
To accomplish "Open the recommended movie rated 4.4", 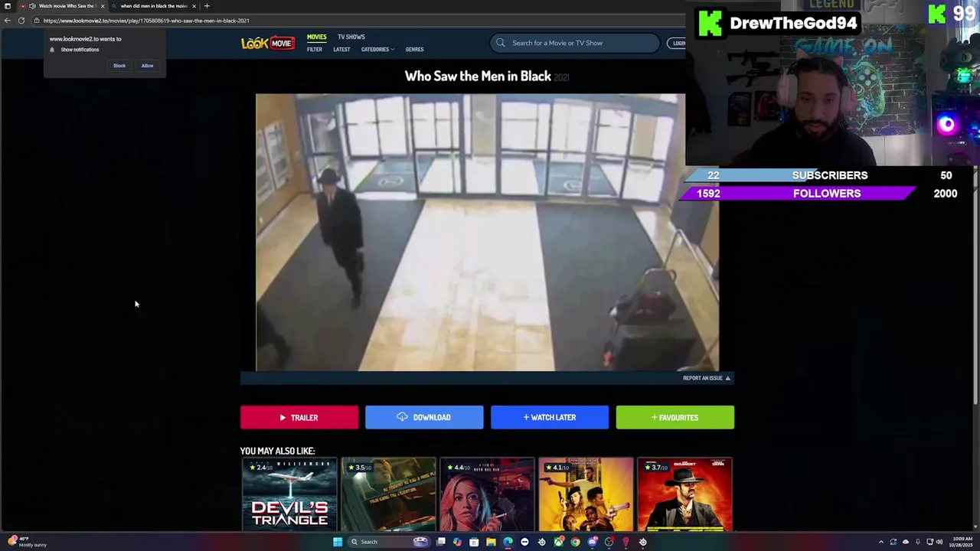I will click(487, 494).
